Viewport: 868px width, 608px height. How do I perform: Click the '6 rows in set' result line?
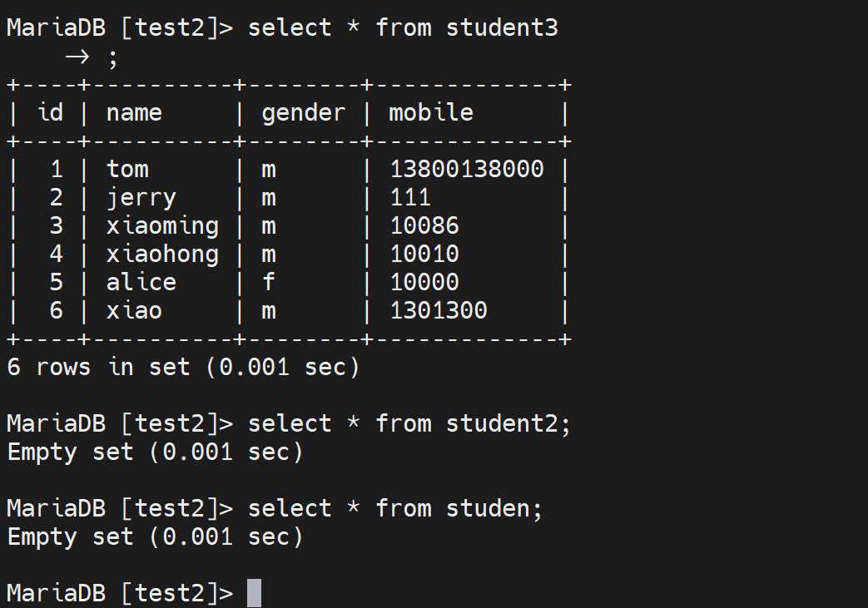(x=183, y=367)
